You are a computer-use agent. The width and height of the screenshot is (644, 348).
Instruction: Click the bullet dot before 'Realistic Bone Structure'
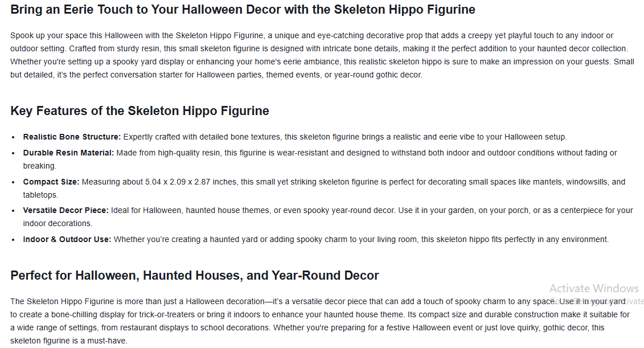click(x=14, y=137)
